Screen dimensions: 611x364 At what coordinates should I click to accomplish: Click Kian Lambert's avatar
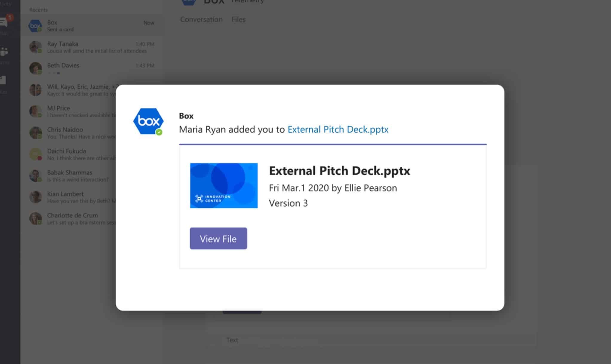pos(36,197)
